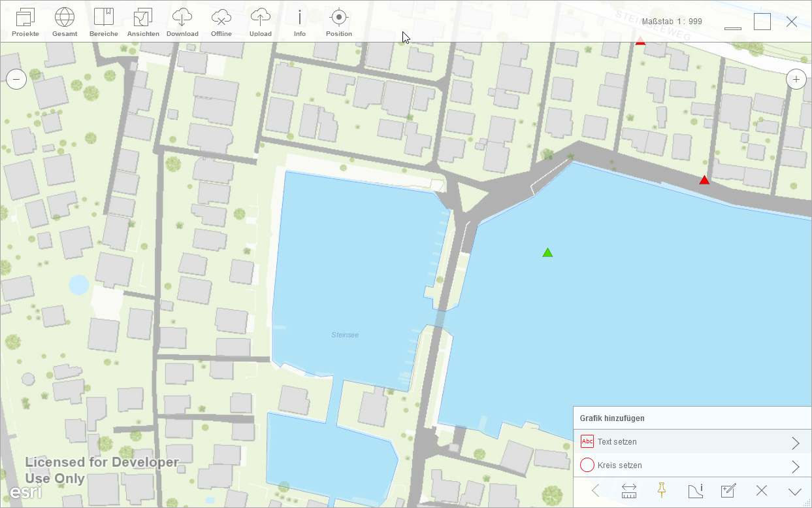Click the green triangle marker on the lake
Image resolution: width=812 pixels, height=508 pixels.
(x=547, y=253)
